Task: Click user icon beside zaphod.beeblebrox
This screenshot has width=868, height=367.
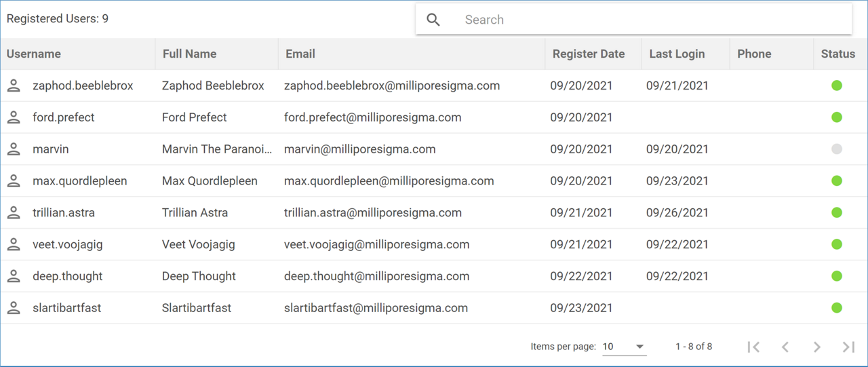Action: click(14, 85)
